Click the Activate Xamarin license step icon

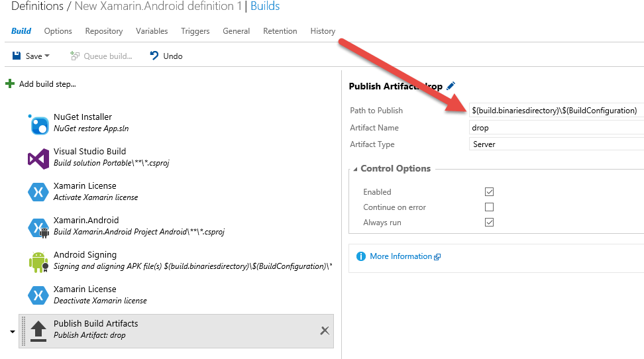tap(38, 192)
